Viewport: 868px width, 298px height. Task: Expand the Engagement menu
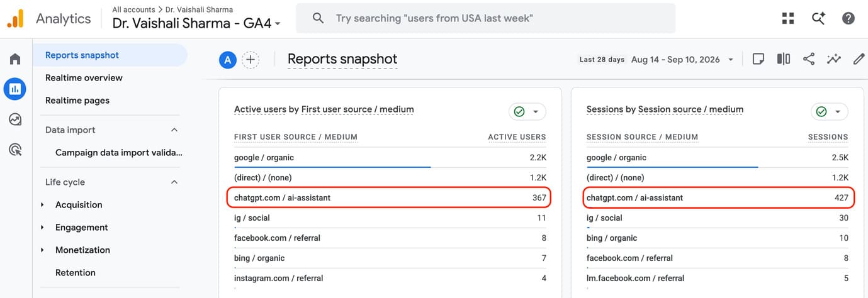pos(81,227)
